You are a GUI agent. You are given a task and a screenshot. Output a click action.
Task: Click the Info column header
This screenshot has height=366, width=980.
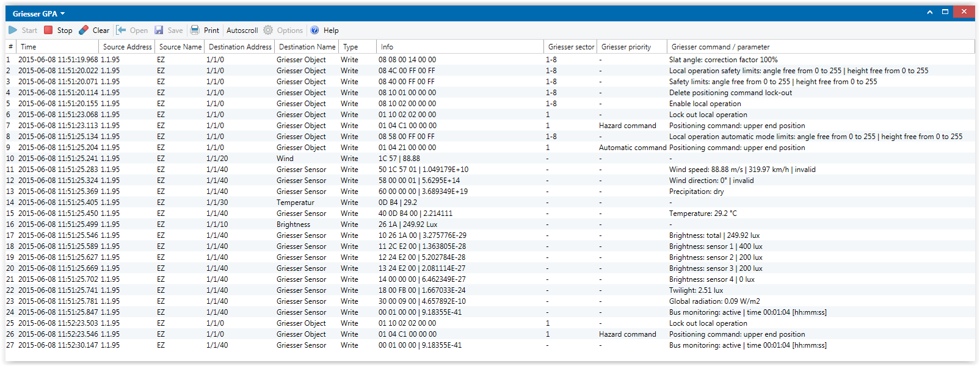(460, 47)
